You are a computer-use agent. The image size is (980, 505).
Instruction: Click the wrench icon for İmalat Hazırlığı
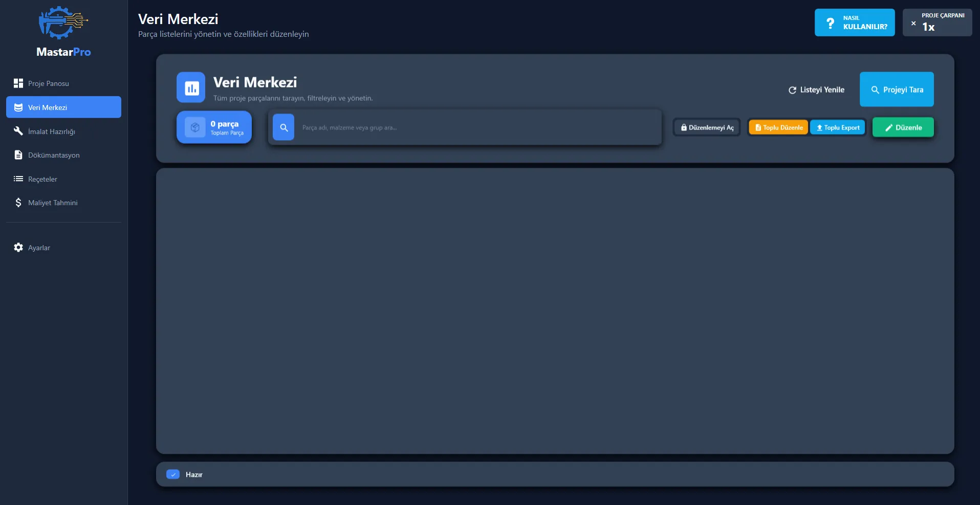(18, 131)
